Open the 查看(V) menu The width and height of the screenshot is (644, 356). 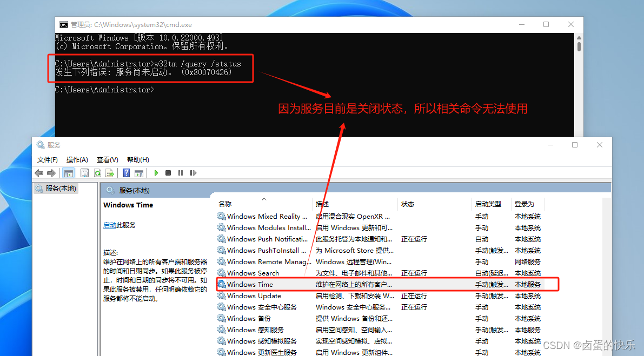pos(107,159)
